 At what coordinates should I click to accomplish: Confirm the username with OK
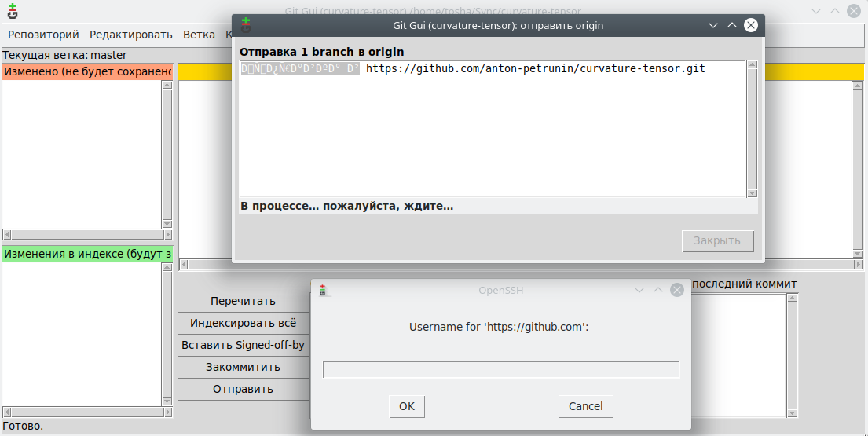click(x=407, y=406)
